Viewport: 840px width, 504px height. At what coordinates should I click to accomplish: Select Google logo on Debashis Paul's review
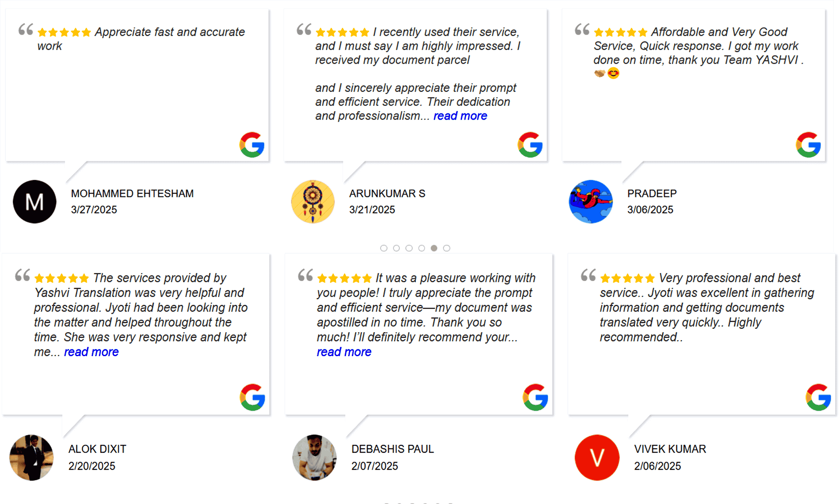point(535,397)
